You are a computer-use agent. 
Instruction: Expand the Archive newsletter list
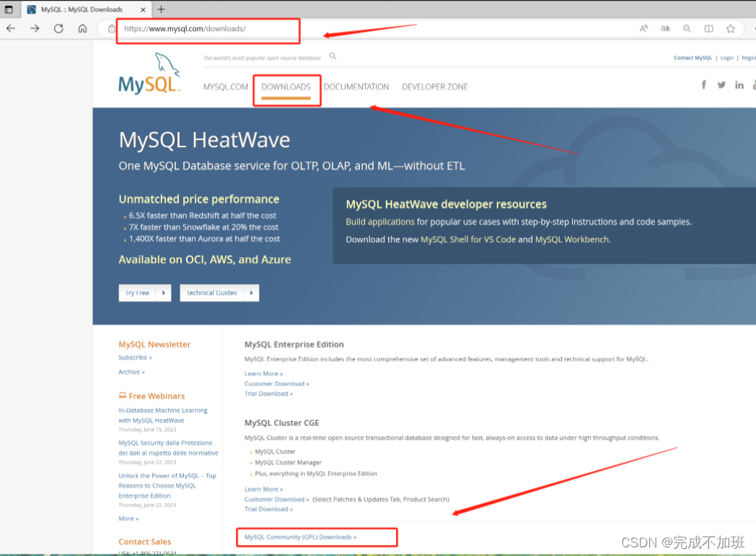pos(131,371)
